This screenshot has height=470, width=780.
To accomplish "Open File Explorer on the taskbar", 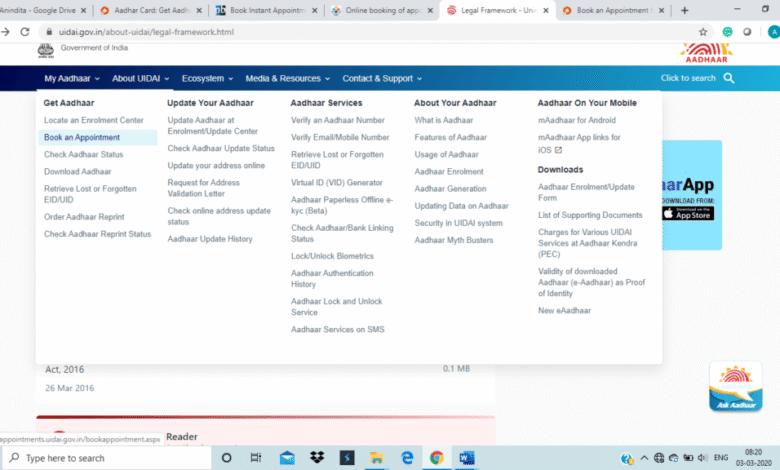I will (x=377, y=458).
